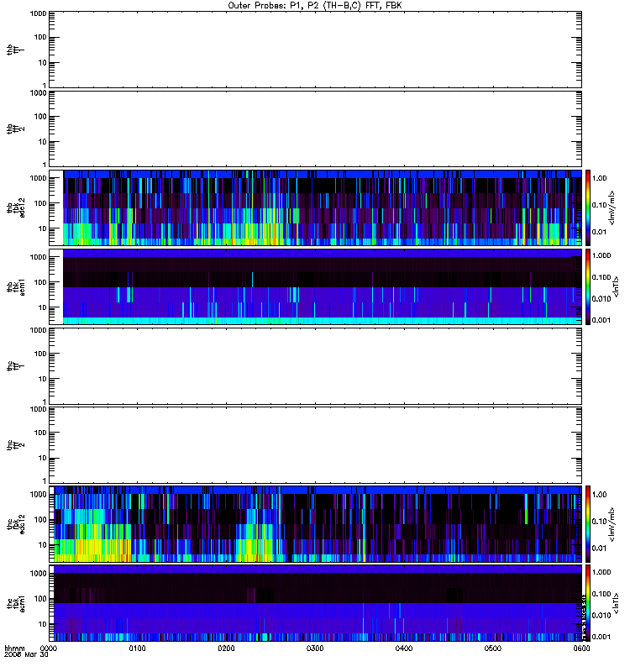Select the thc fbk scm1 color scale bar

point(588,603)
